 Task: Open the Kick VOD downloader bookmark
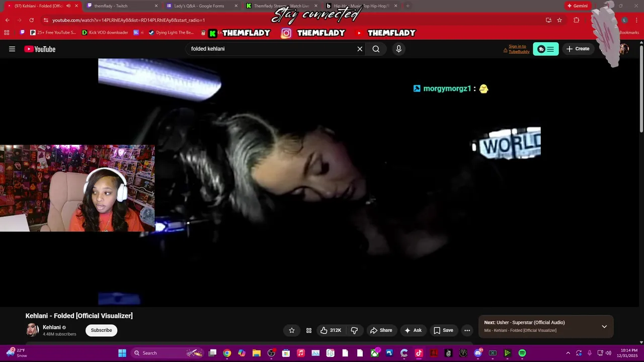(x=105, y=33)
